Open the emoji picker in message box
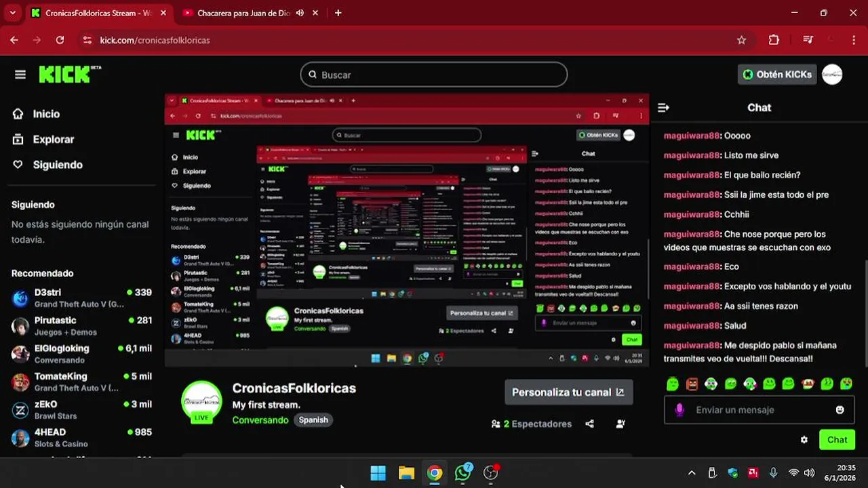Viewport: 868px width, 488px height. (840, 410)
